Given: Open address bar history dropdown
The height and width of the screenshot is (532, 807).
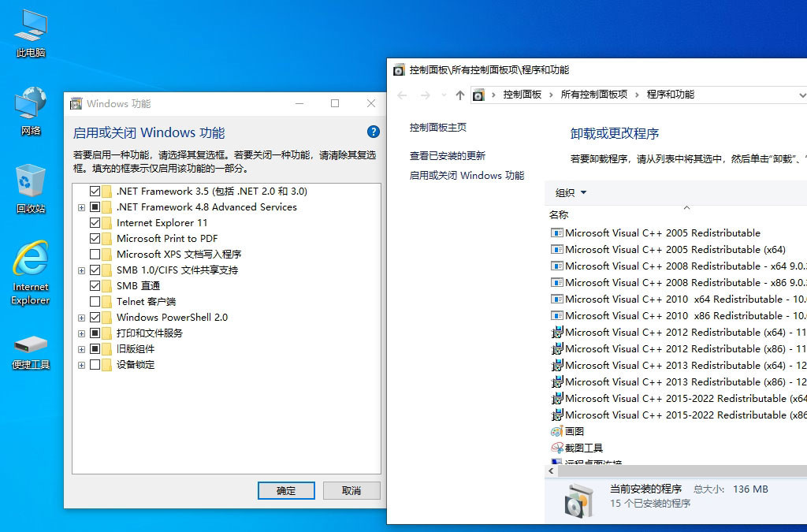Looking at the screenshot, I should 801,95.
